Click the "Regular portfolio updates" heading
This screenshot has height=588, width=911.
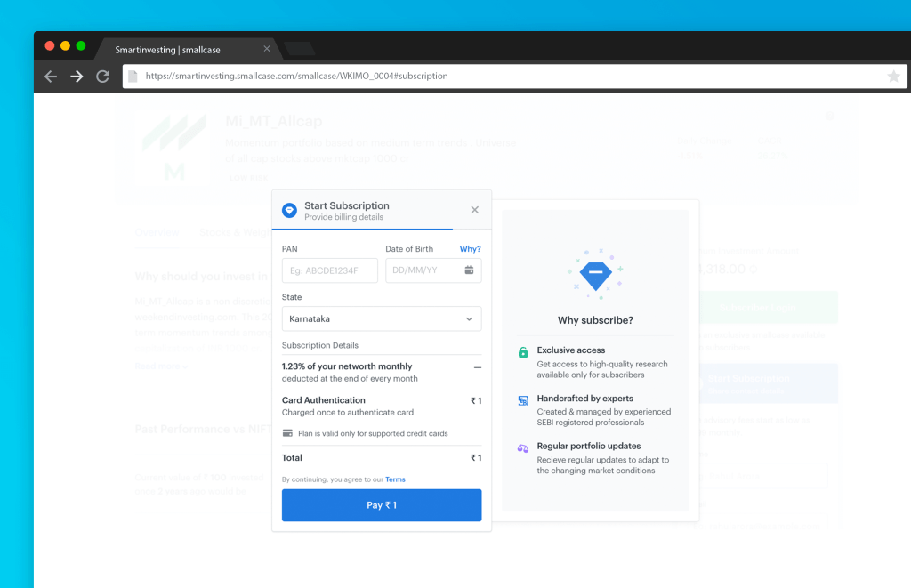(x=589, y=447)
